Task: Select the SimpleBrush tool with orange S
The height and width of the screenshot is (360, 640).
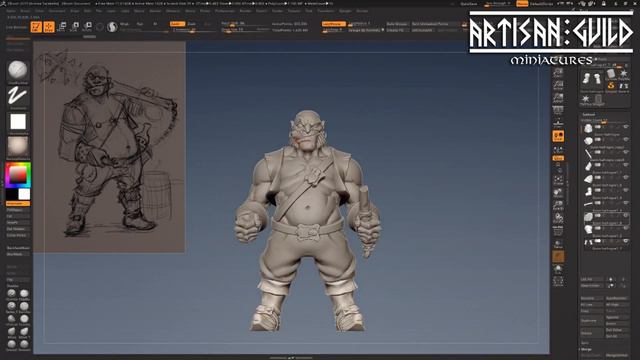Action: (611, 86)
